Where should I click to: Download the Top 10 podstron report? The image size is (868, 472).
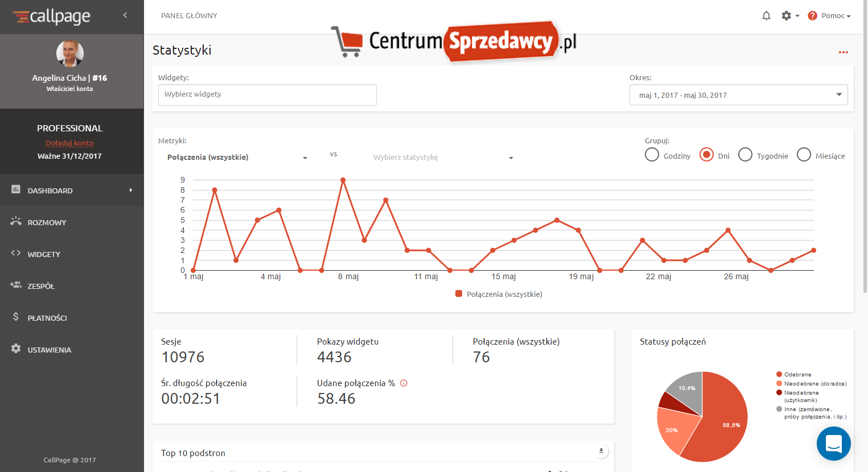click(x=601, y=451)
